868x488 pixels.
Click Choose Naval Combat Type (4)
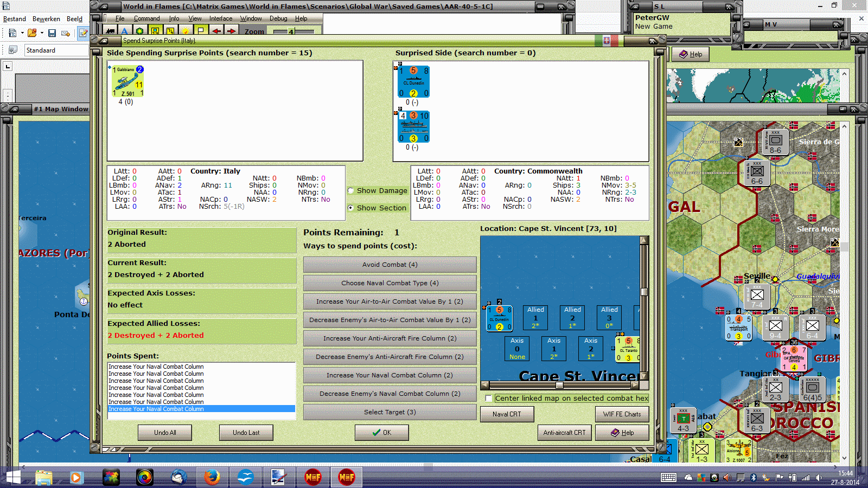(390, 283)
